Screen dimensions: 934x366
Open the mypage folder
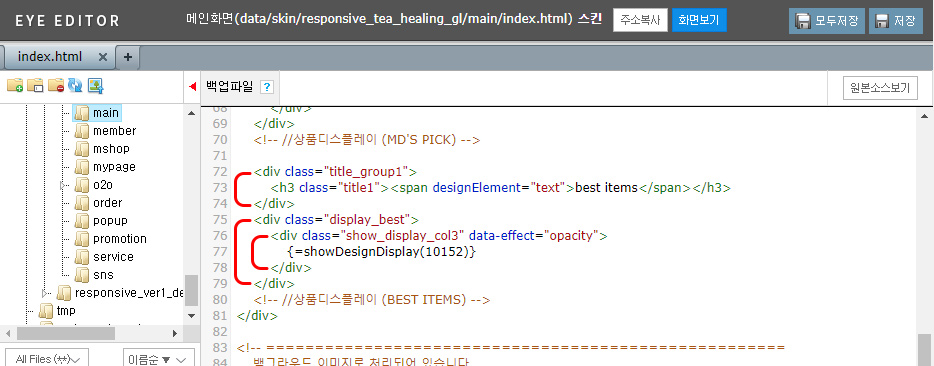[x=114, y=167]
